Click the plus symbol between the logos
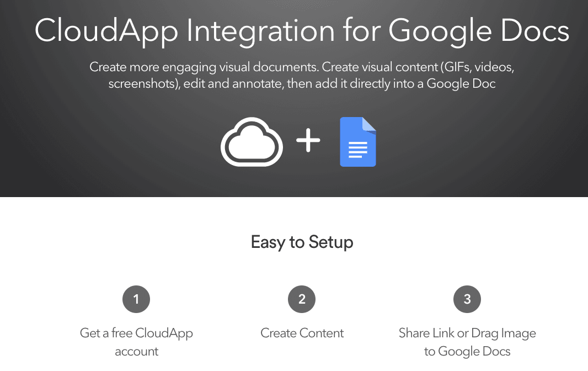Viewport: 588px width, 371px height. pyautogui.click(x=308, y=141)
